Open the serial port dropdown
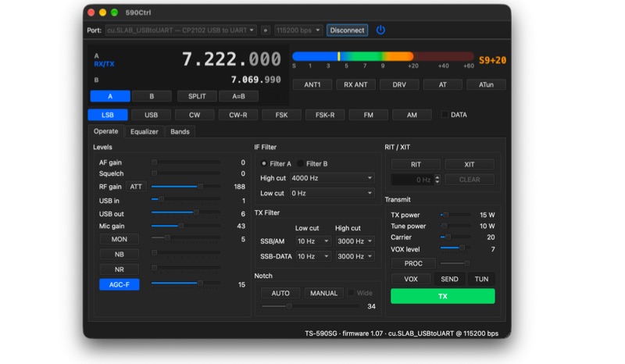 pos(181,30)
